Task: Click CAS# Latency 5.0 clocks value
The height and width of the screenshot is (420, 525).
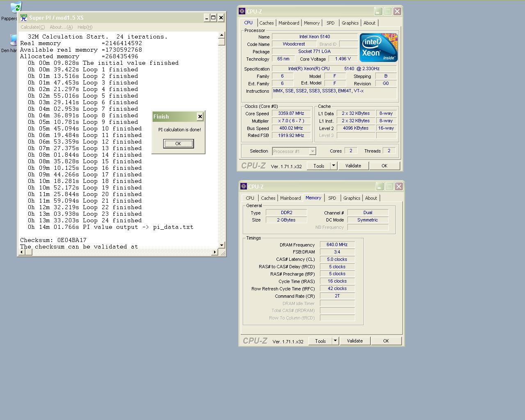Action: pos(337,259)
